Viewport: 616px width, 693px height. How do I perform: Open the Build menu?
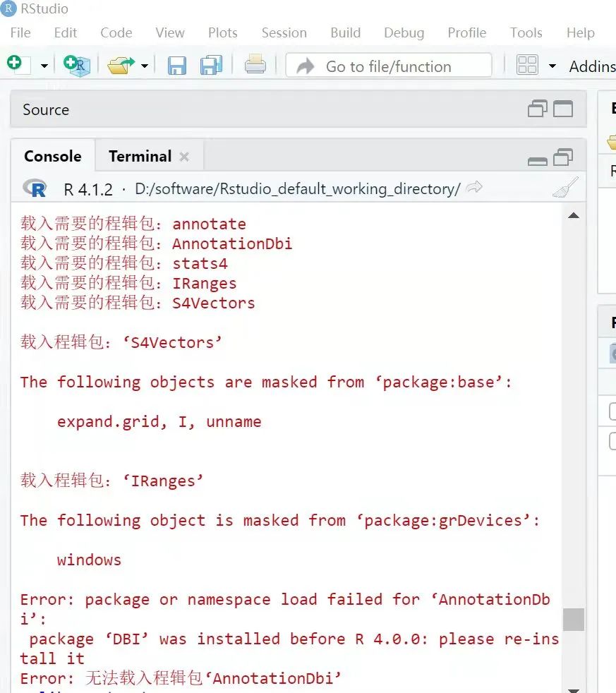pos(346,32)
